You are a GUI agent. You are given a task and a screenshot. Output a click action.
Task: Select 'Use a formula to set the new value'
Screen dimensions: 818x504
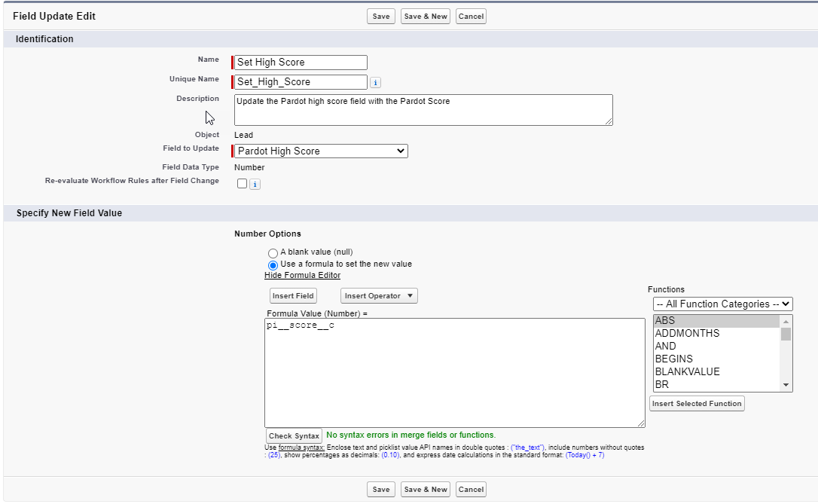[273, 264]
